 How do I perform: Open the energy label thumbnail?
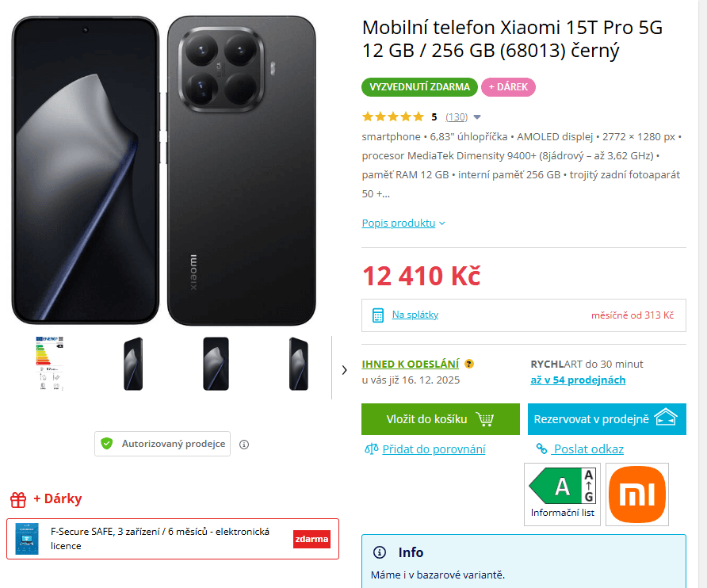pyautogui.click(x=51, y=367)
